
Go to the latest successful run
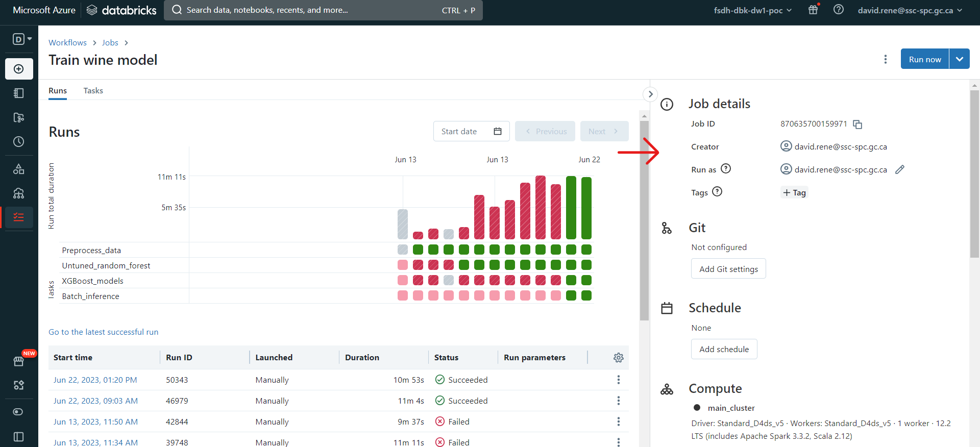click(104, 332)
